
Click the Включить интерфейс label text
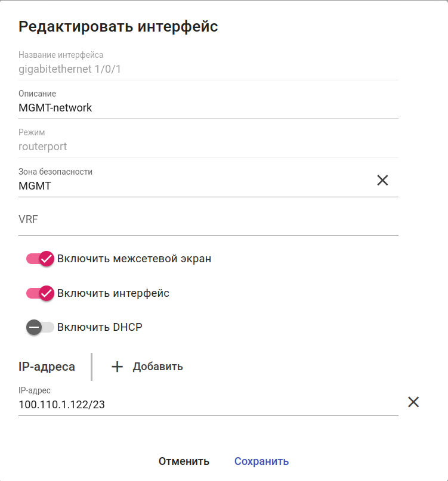pyautogui.click(x=113, y=293)
